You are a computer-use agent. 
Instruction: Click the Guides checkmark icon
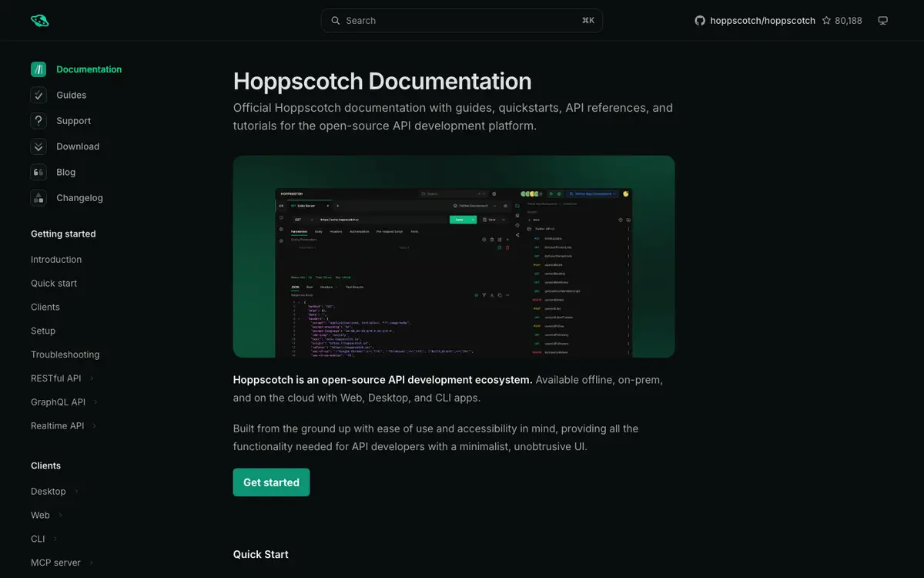pyautogui.click(x=38, y=95)
